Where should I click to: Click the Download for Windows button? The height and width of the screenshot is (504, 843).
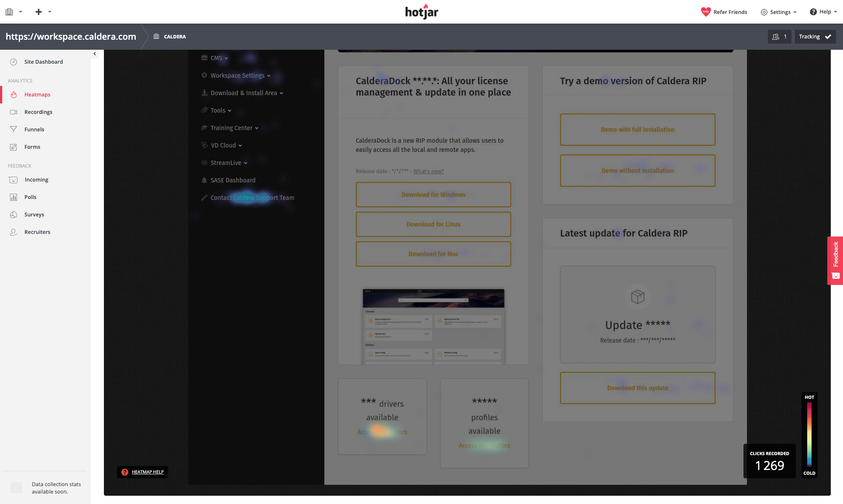[434, 195]
